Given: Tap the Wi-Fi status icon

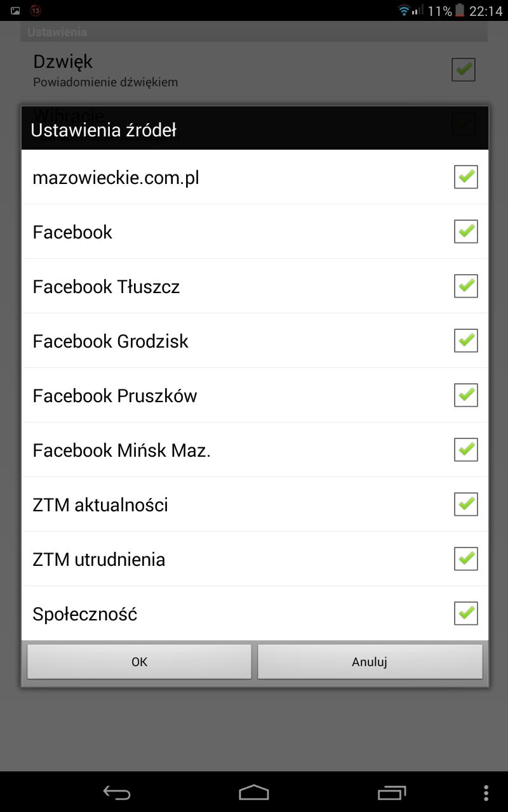Looking at the screenshot, I should point(404,11).
